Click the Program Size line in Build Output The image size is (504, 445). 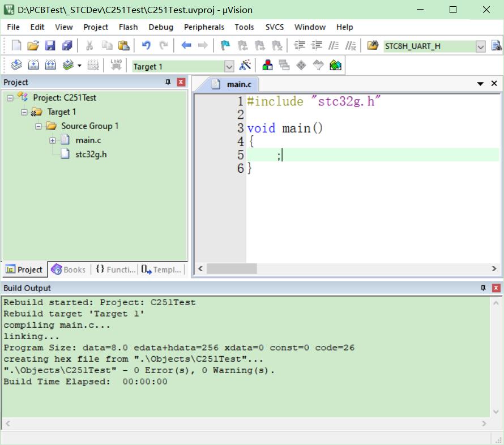pos(179,348)
